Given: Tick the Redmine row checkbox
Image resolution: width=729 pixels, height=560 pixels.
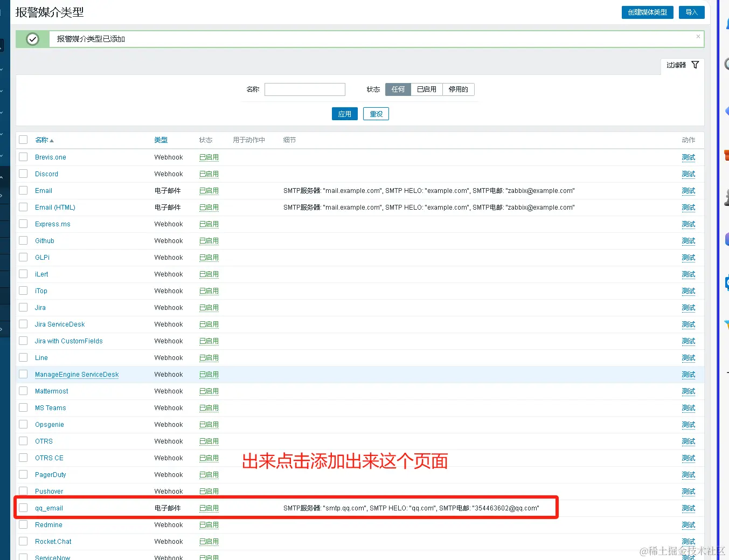Looking at the screenshot, I should coord(23,524).
